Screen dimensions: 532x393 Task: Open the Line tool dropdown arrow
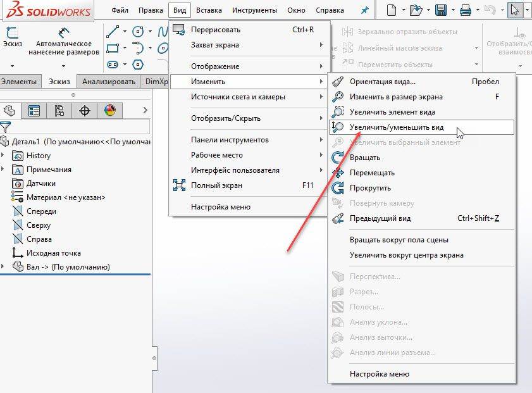[x=125, y=32]
